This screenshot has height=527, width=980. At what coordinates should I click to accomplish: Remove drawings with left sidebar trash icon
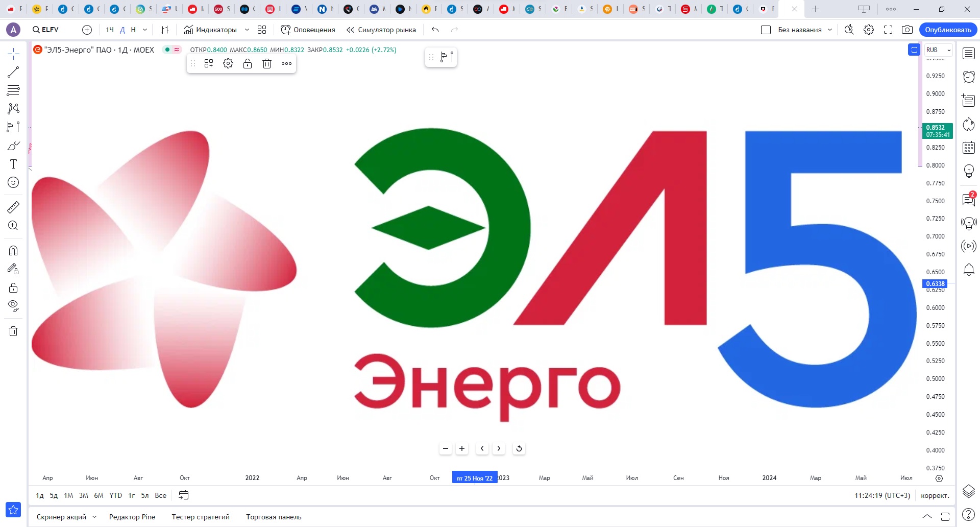(13, 331)
